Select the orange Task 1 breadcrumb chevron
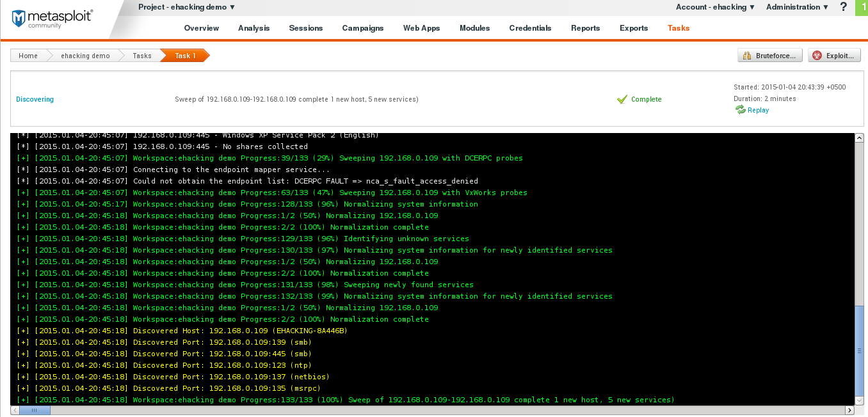The height and width of the screenshot is (417, 868). click(x=184, y=55)
